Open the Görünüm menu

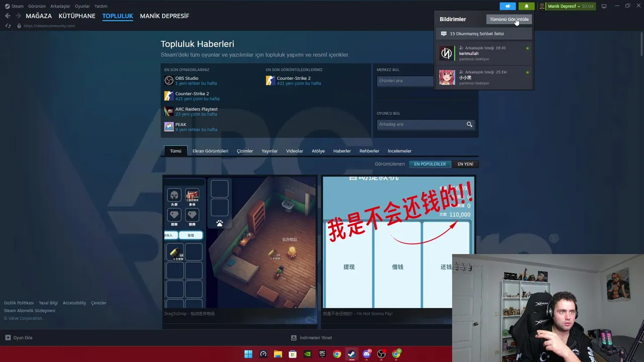click(x=37, y=6)
